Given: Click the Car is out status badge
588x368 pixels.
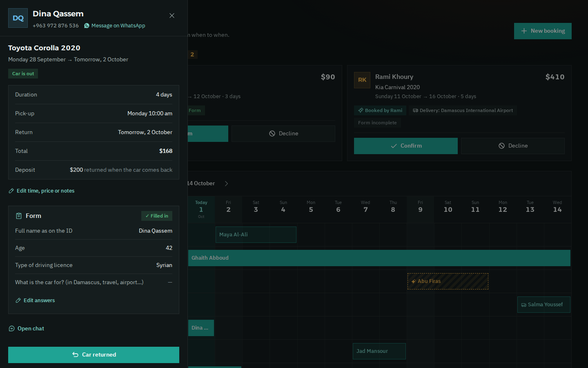Looking at the screenshot, I should tap(23, 74).
